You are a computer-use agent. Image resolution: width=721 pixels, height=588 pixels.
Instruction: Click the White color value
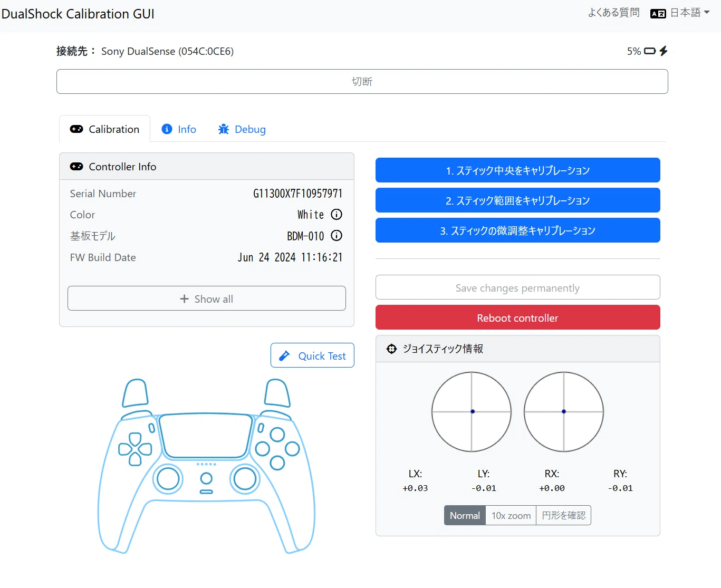coord(311,215)
